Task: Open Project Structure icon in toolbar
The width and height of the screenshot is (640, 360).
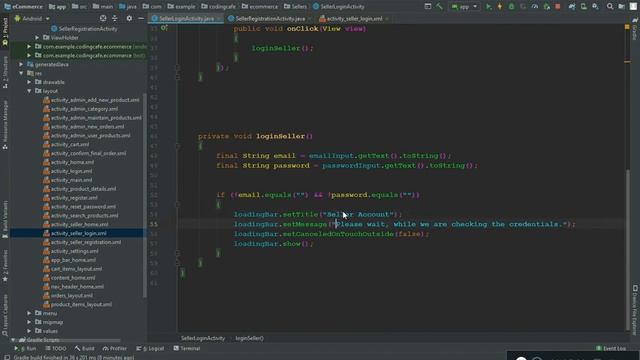Action: [x=622, y=7]
